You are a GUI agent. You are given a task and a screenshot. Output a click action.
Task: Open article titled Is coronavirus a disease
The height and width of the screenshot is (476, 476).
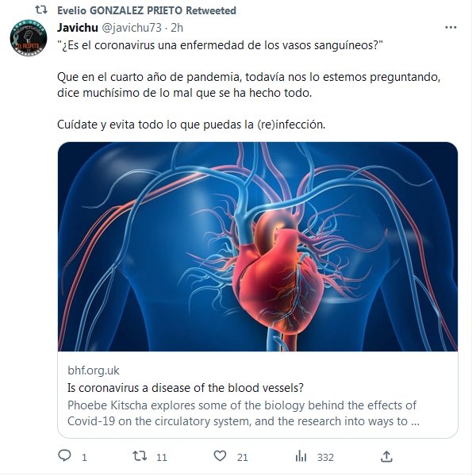click(x=186, y=388)
